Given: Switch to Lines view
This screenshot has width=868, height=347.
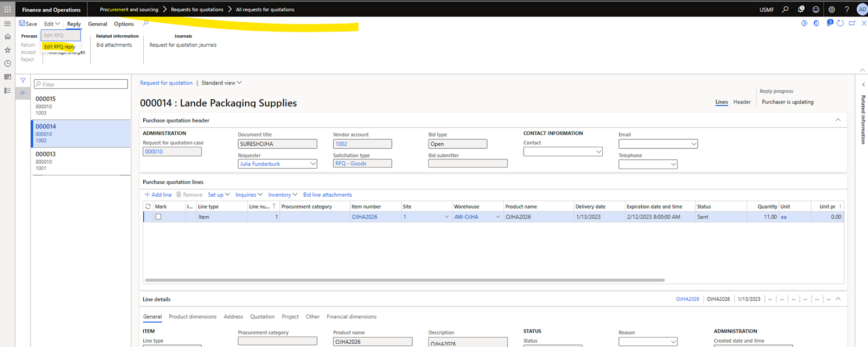Looking at the screenshot, I should 722,102.
